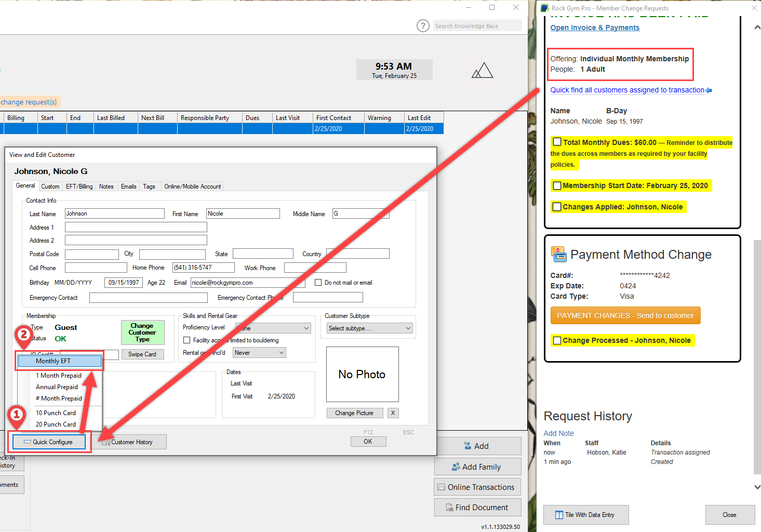Click Change Picture button

(355, 413)
